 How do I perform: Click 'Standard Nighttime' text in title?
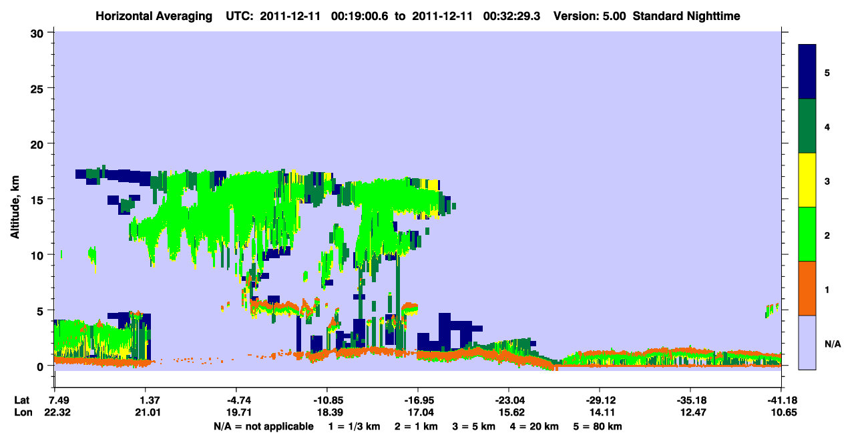(x=686, y=15)
